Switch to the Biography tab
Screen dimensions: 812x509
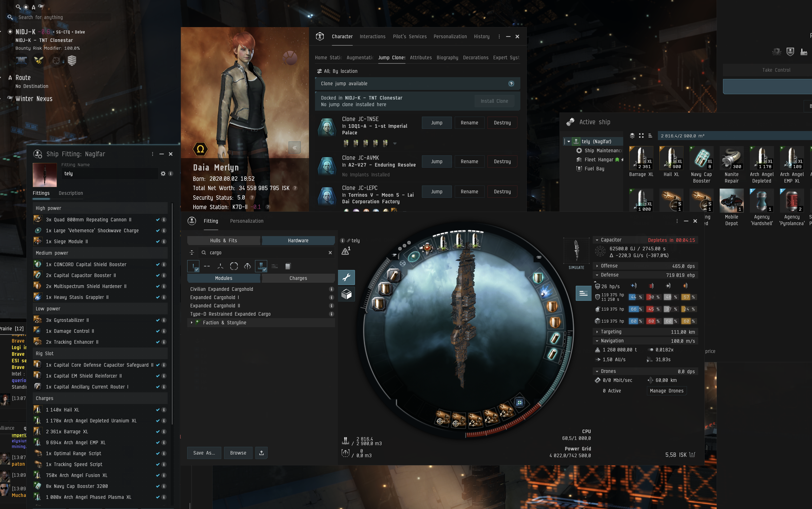coord(447,58)
